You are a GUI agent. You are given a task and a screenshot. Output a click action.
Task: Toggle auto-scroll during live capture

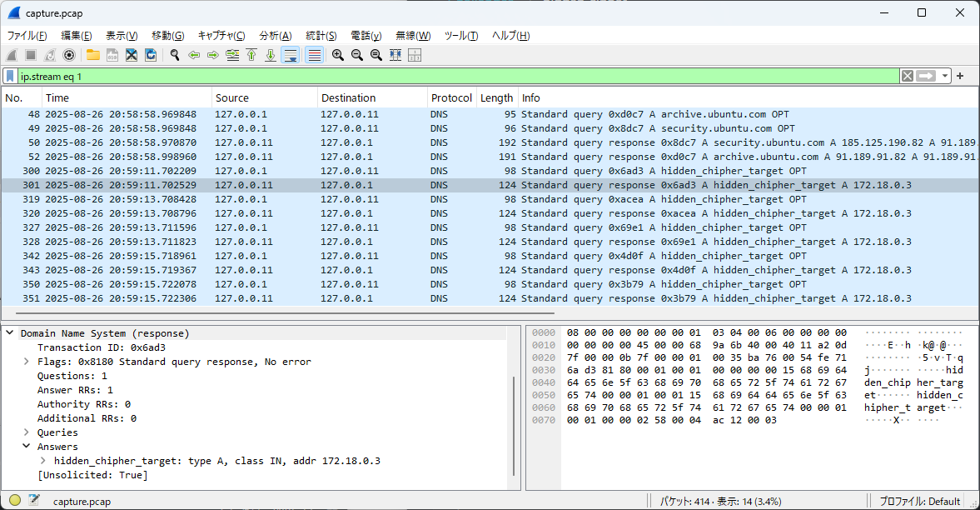point(291,55)
